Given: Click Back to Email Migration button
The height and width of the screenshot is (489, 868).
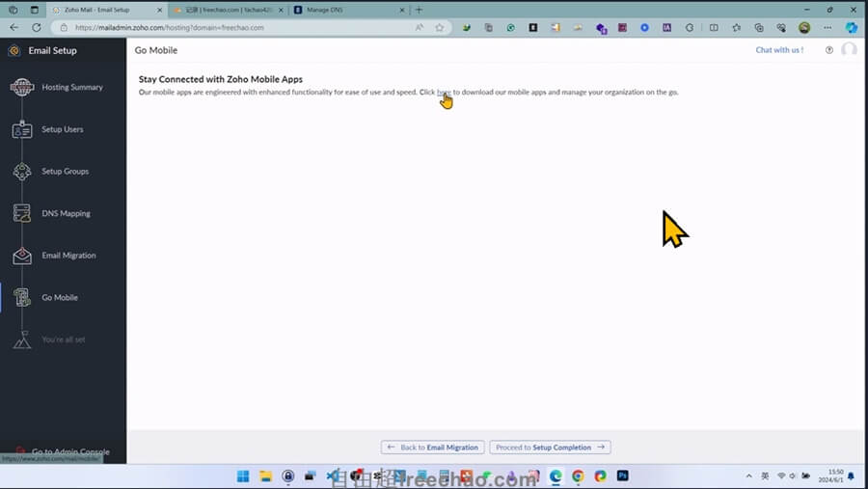Looking at the screenshot, I should (432, 448).
